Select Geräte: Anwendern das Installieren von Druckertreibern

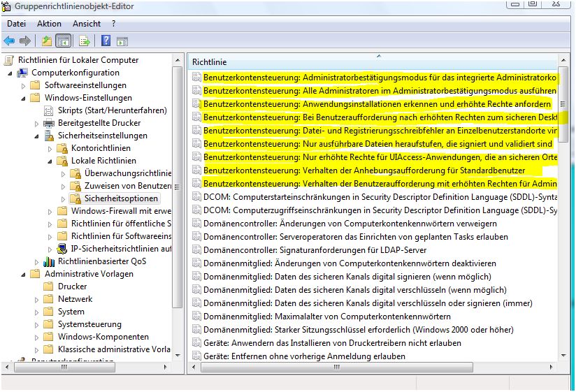click(332, 343)
